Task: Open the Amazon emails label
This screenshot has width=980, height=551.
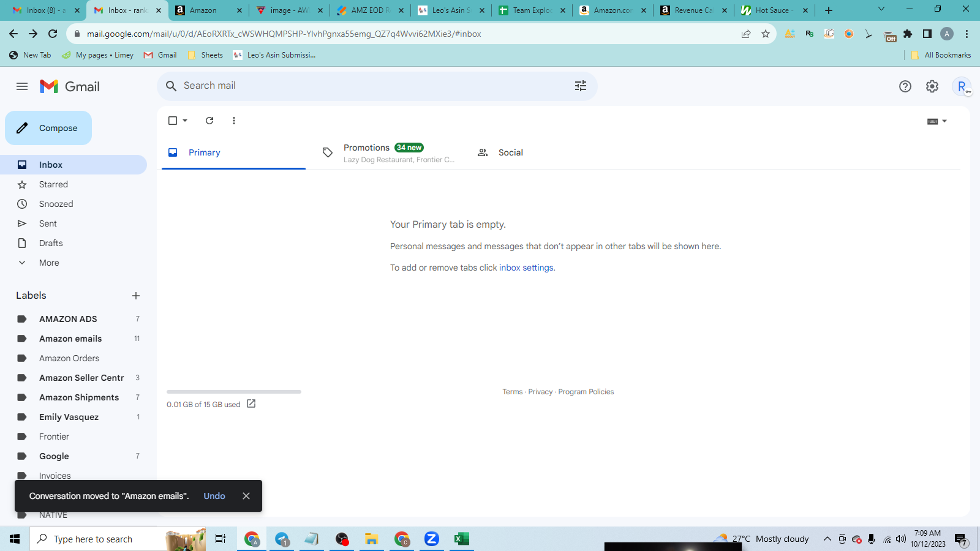Action: click(x=73, y=339)
